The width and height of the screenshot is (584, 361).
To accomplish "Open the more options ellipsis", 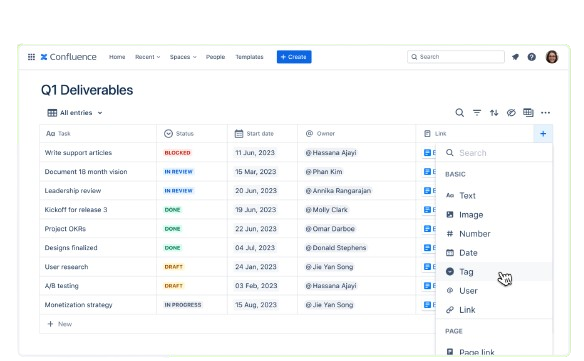I will (545, 113).
